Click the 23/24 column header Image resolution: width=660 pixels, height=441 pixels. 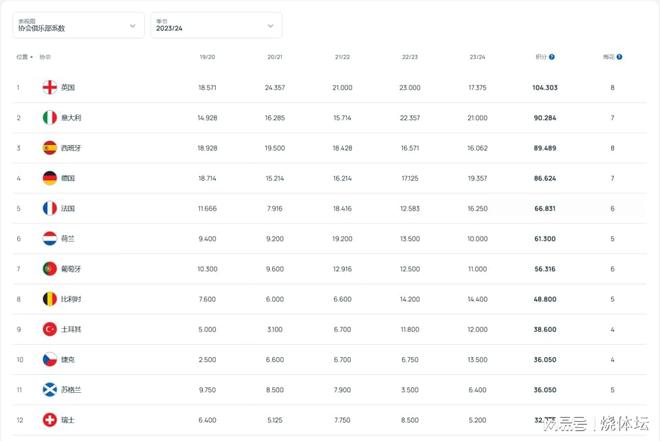[x=477, y=57]
